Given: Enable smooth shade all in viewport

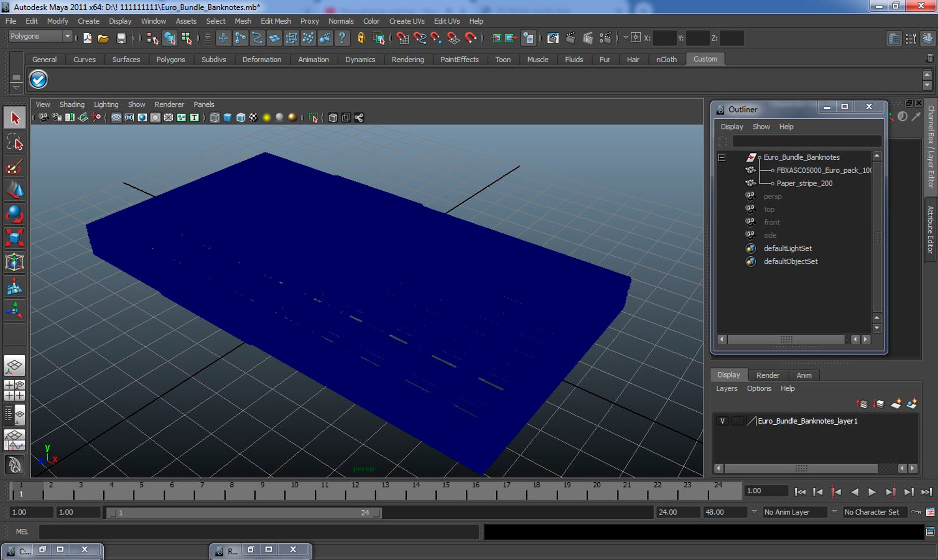Looking at the screenshot, I should [x=227, y=118].
